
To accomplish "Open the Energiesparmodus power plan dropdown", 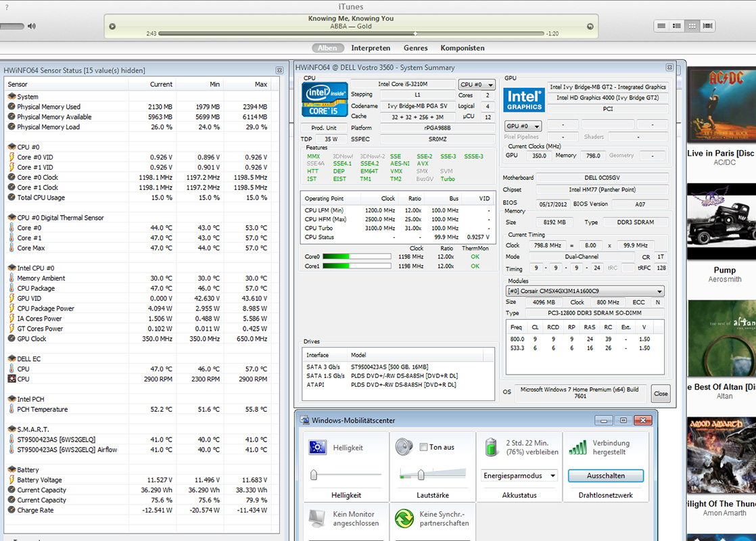I will click(x=519, y=475).
